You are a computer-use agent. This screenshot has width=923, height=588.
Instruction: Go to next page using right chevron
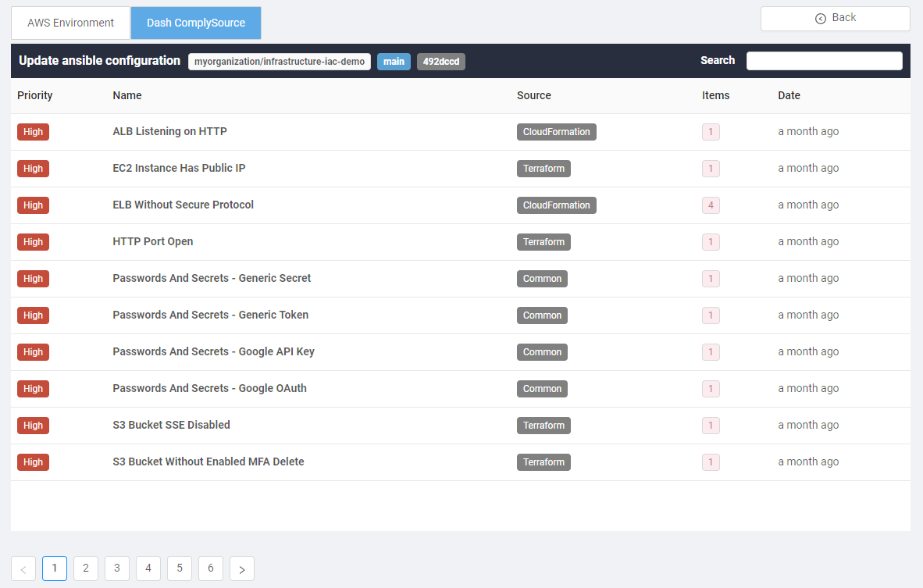[242, 569]
